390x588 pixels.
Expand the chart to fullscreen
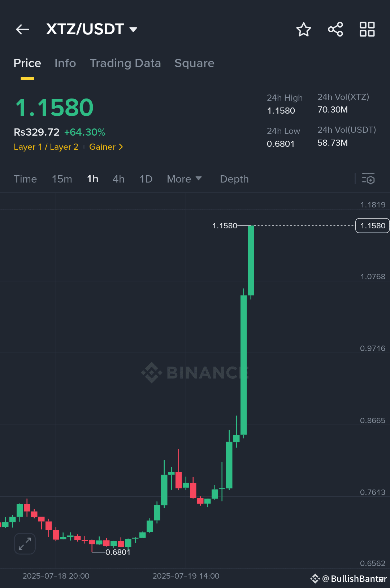(x=25, y=544)
